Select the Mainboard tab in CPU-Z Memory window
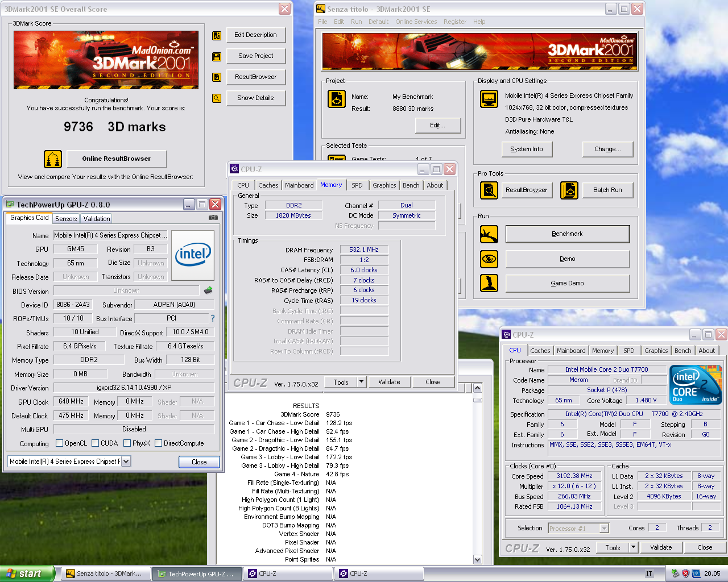Viewport: 728px width, 582px height. pyautogui.click(x=299, y=185)
